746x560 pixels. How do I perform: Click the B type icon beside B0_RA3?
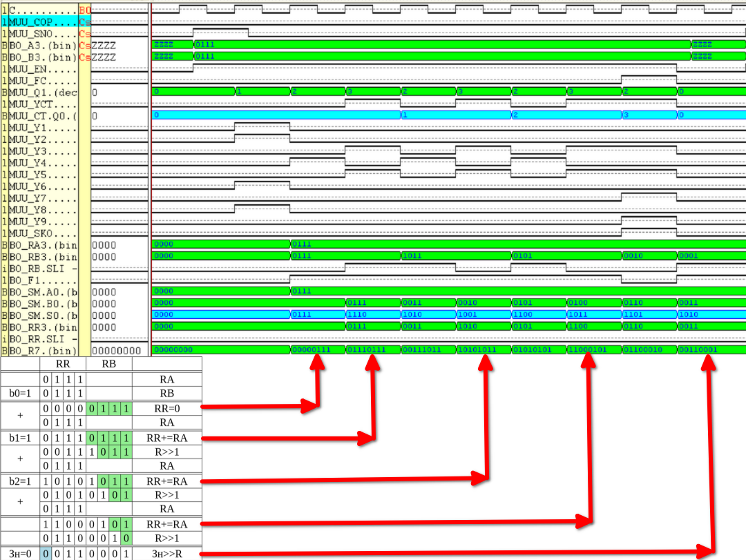click(6, 245)
